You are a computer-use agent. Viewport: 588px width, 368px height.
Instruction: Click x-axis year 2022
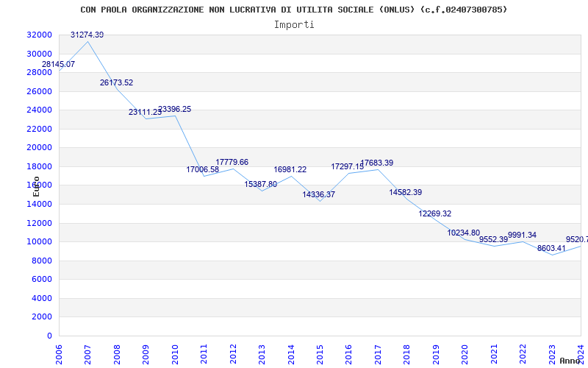pyautogui.click(x=523, y=354)
